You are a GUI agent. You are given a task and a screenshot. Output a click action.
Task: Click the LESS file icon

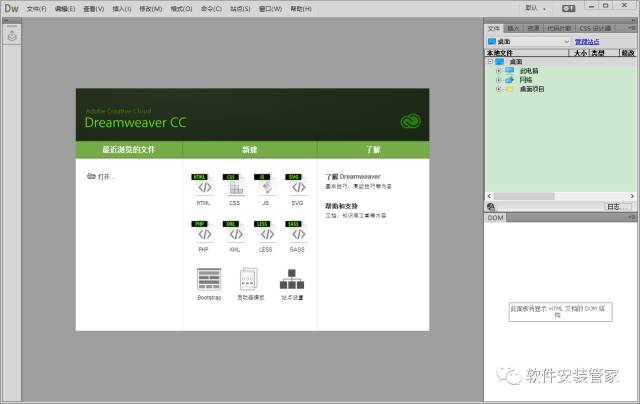click(265, 233)
